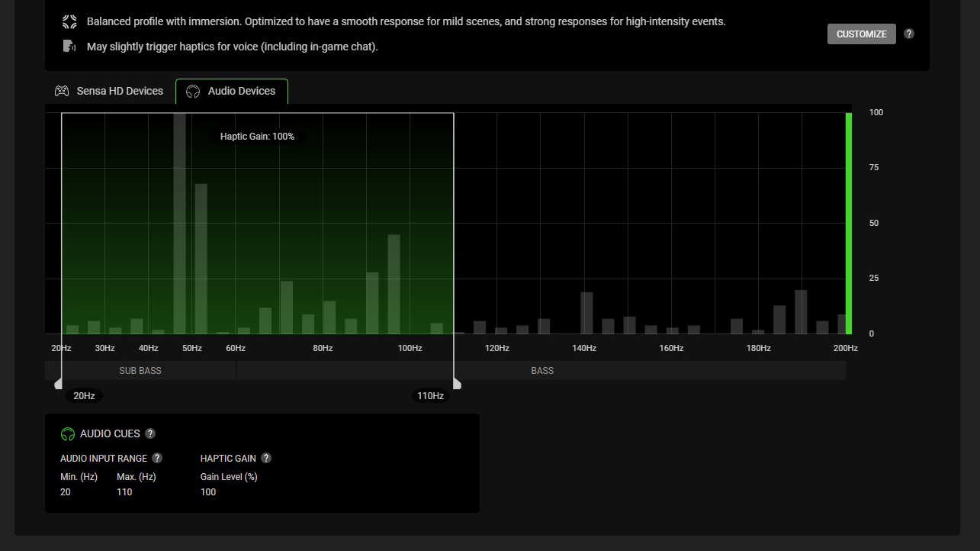
Task: Click the voice haptics warning icon
Action: coord(69,47)
